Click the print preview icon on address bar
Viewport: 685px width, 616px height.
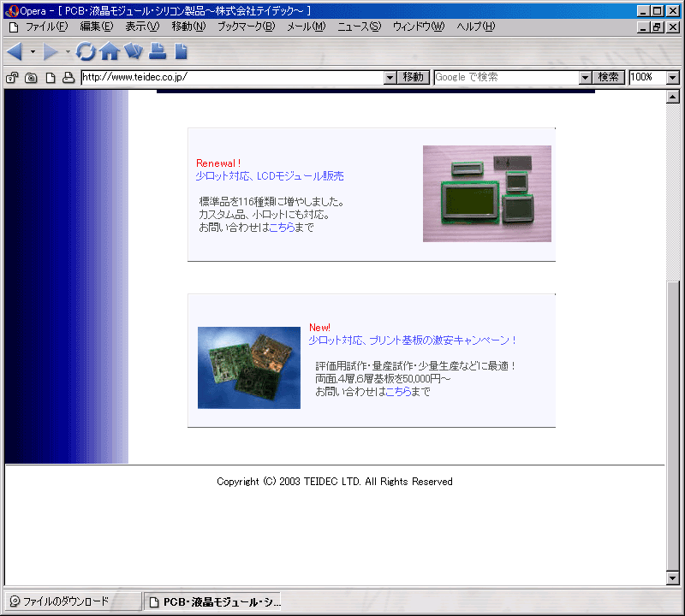(68, 78)
